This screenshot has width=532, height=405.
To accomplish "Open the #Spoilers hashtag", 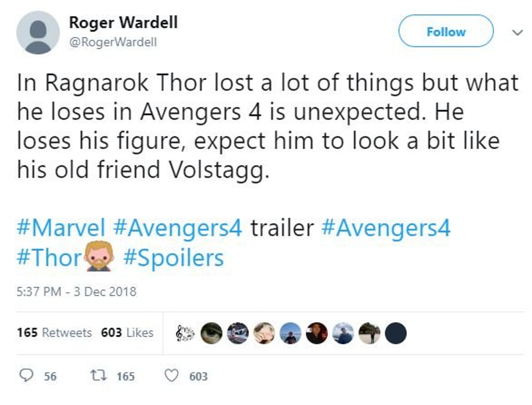I will (x=173, y=258).
